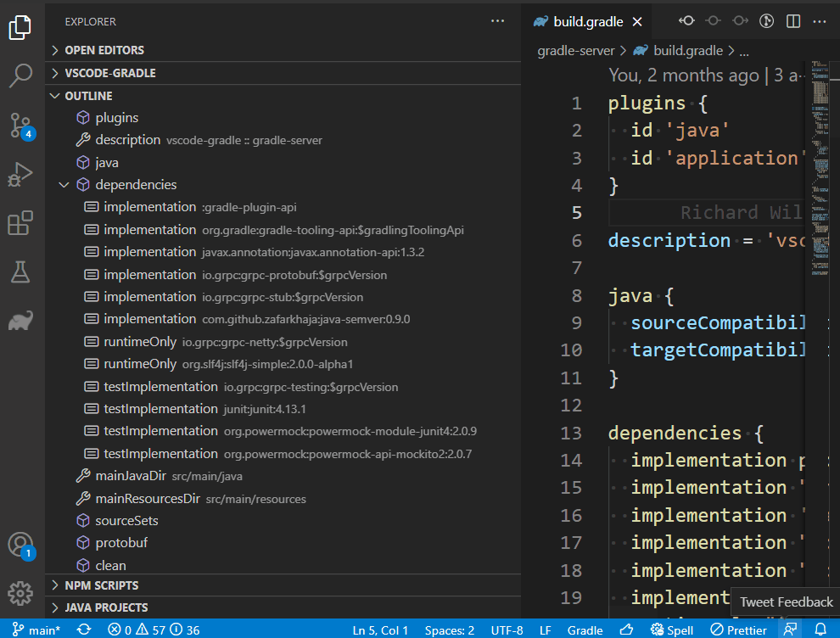Select the mainResourcesDir outline entry
The image size is (840, 638).
pyautogui.click(x=283, y=499)
